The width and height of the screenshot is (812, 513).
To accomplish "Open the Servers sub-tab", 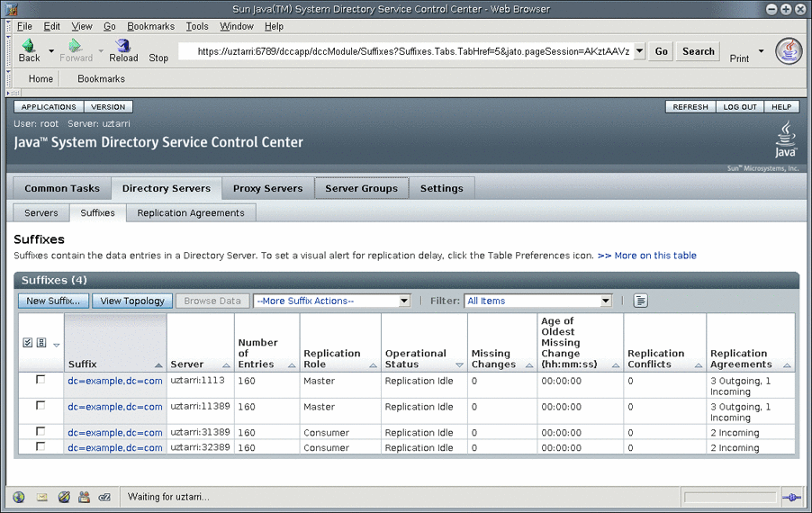I will (41, 212).
